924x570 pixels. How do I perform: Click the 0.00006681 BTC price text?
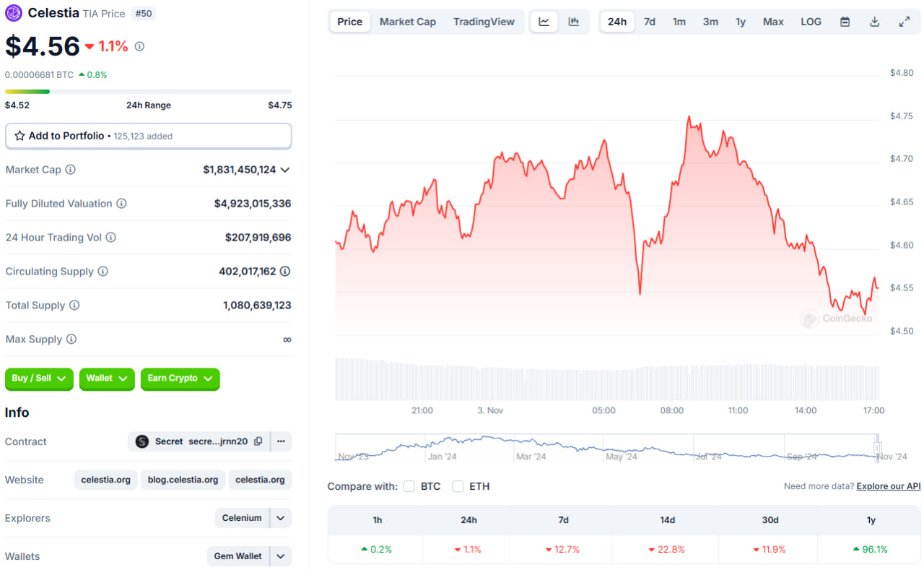click(40, 74)
